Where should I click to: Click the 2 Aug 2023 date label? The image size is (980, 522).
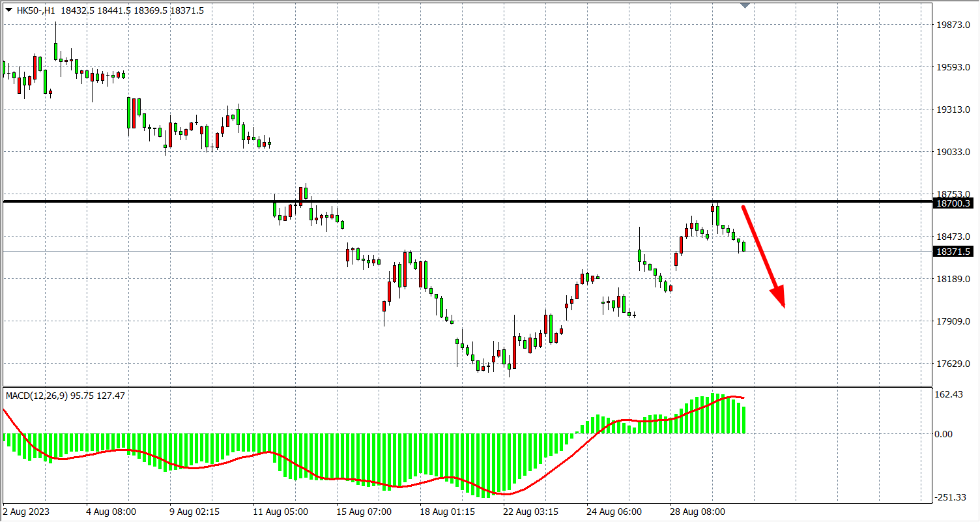coord(26,512)
